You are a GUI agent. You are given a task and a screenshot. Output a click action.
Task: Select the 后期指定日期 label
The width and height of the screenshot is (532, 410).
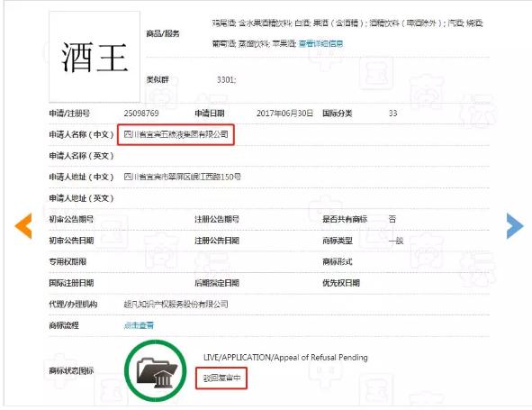click(217, 283)
